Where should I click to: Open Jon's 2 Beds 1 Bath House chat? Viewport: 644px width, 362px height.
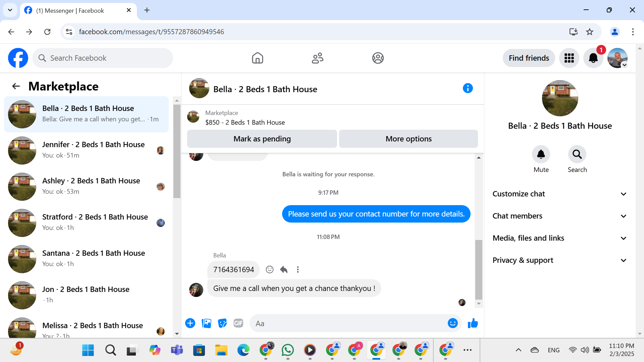coord(87,295)
